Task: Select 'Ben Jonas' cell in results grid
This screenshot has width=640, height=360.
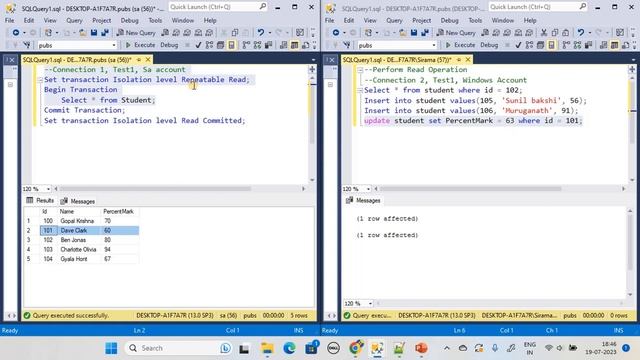Action: pyautogui.click(x=78, y=240)
